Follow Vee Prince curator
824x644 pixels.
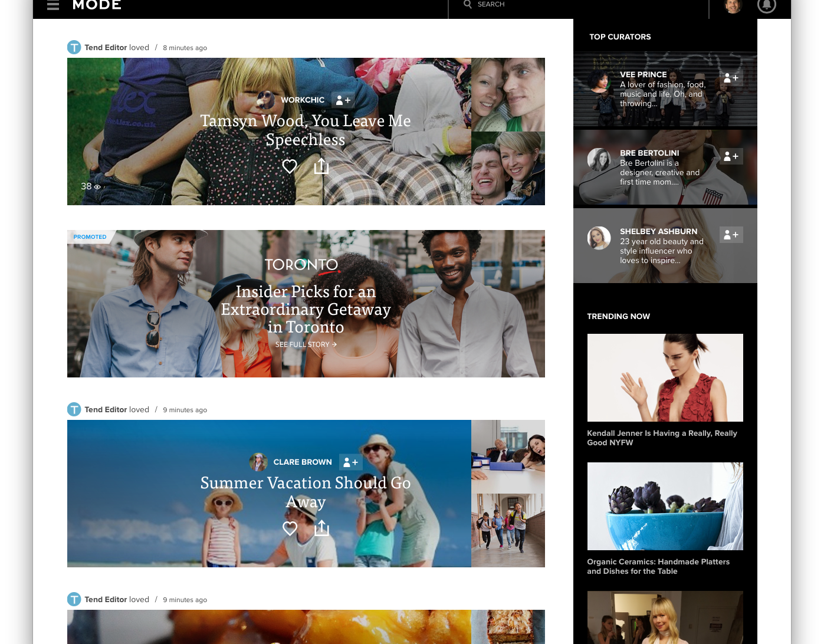[731, 78]
